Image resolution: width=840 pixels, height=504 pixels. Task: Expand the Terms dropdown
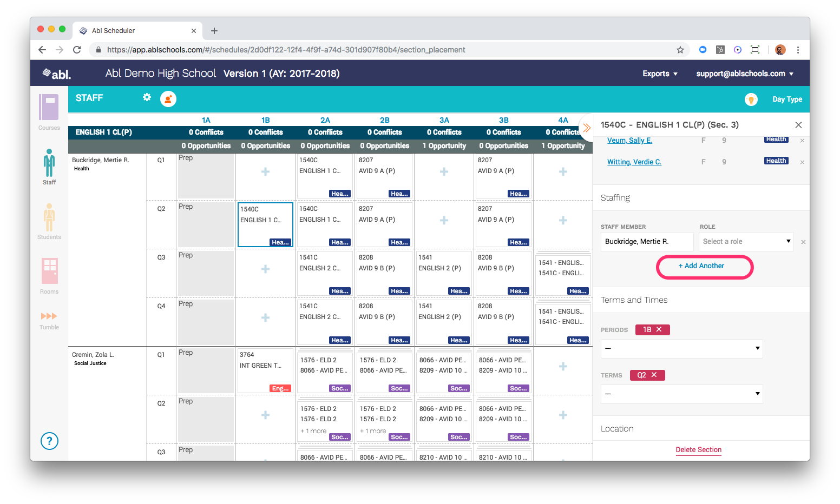coord(681,394)
